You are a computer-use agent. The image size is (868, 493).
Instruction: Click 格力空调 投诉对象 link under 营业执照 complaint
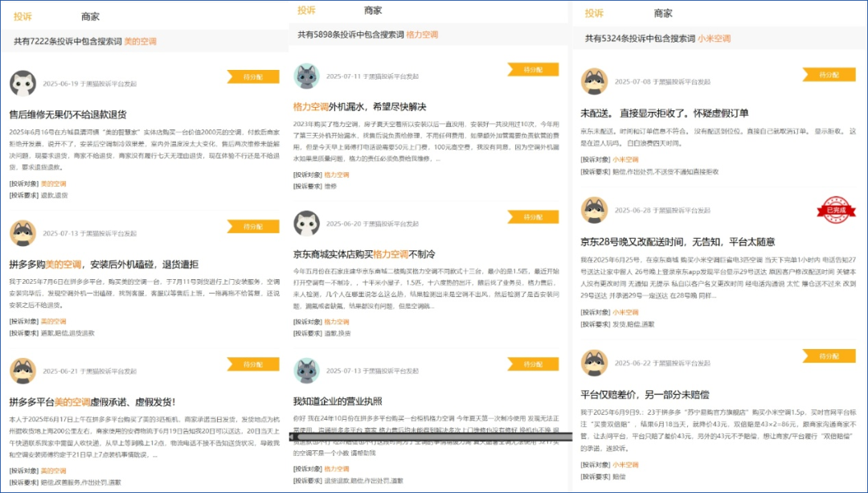pyautogui.click(x=337, y=469)
